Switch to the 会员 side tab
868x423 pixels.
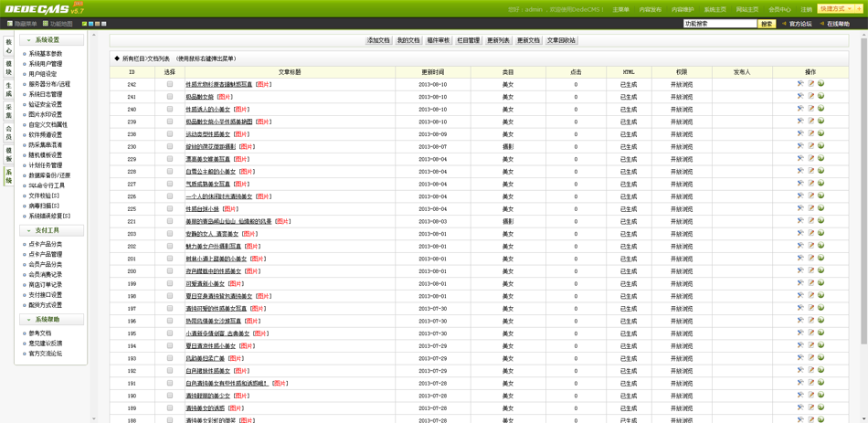click(x=9, y=132)
